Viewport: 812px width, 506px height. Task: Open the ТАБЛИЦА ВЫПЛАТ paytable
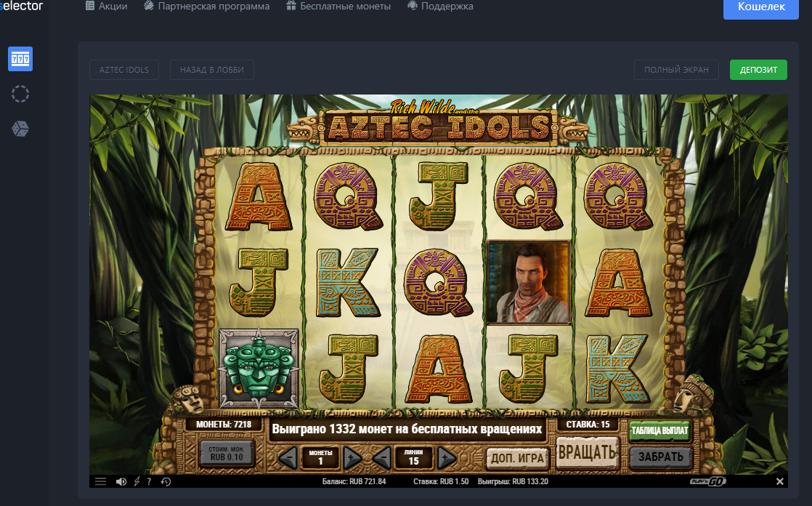(x=659, y=430)
